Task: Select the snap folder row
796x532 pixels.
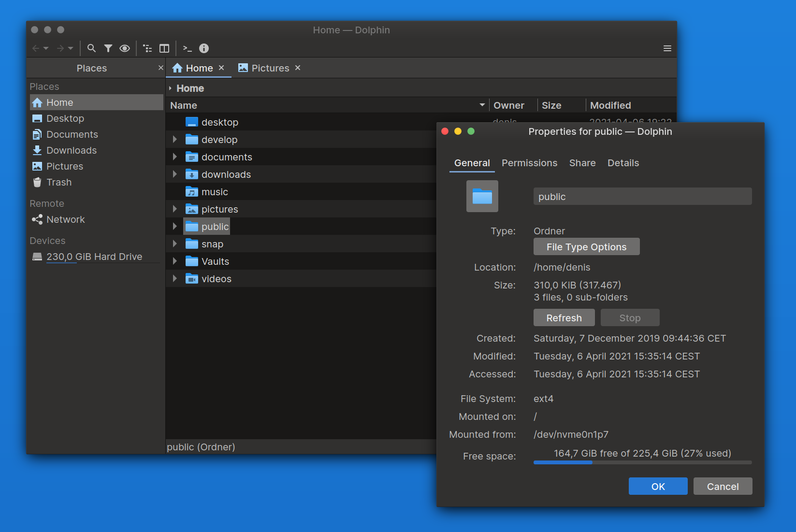Action: (x=301, y=244)
